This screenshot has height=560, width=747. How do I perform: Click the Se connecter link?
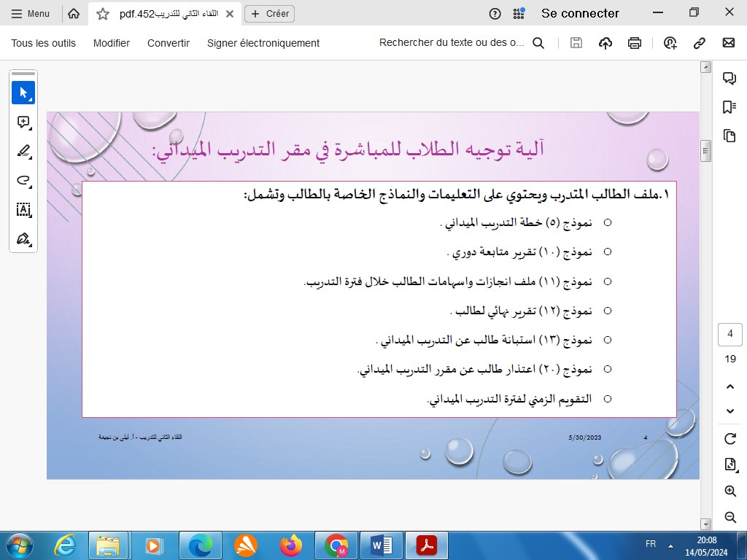[x=580, y=14]
